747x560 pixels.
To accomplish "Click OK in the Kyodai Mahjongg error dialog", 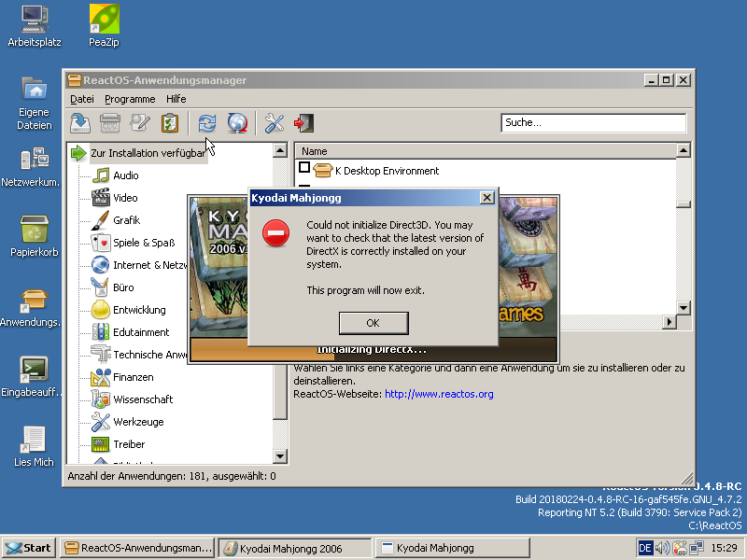I will coord(373,323).
